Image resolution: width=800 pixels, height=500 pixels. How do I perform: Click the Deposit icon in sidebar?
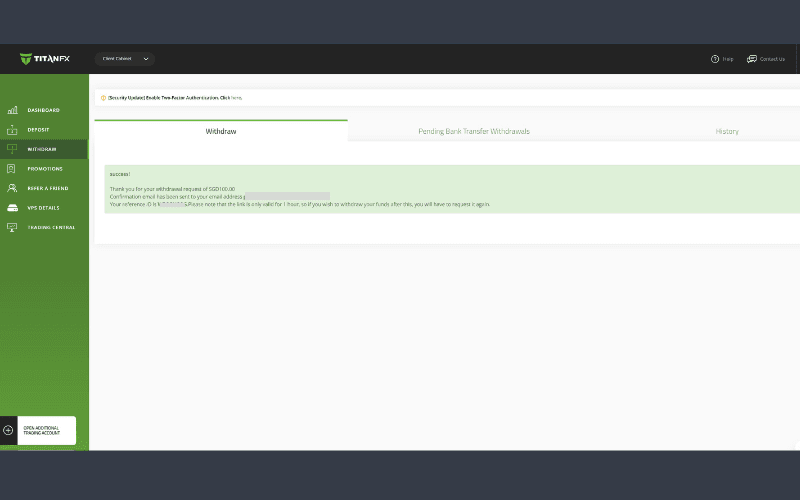12,130
